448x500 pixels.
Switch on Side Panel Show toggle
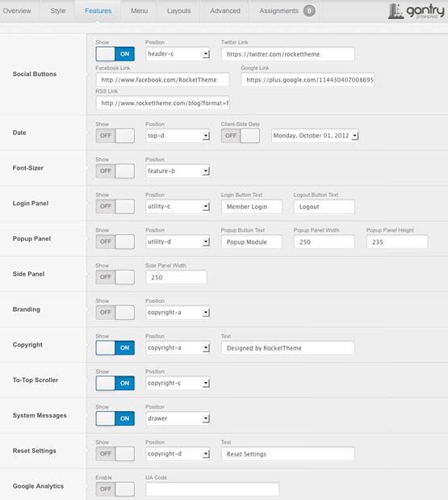(x=115, y=277)
